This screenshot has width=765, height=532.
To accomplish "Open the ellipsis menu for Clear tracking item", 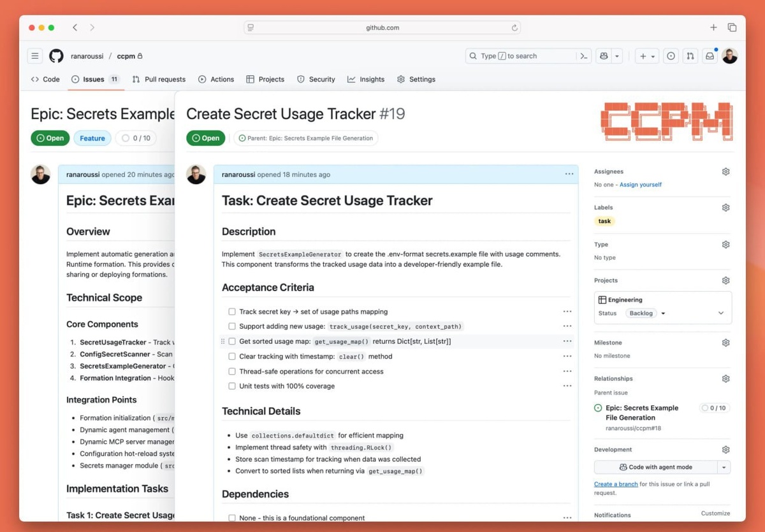I will click(567, 356).
